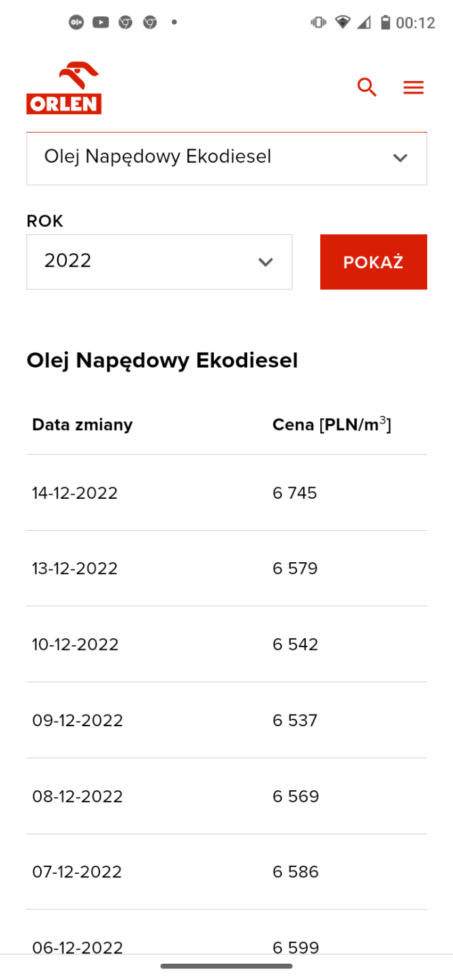The width and height of the screenshot is (453, 980).
Task: Expand the Olej Napędowy Ekodiesel dropdown
Action: (x=226, y=158)
